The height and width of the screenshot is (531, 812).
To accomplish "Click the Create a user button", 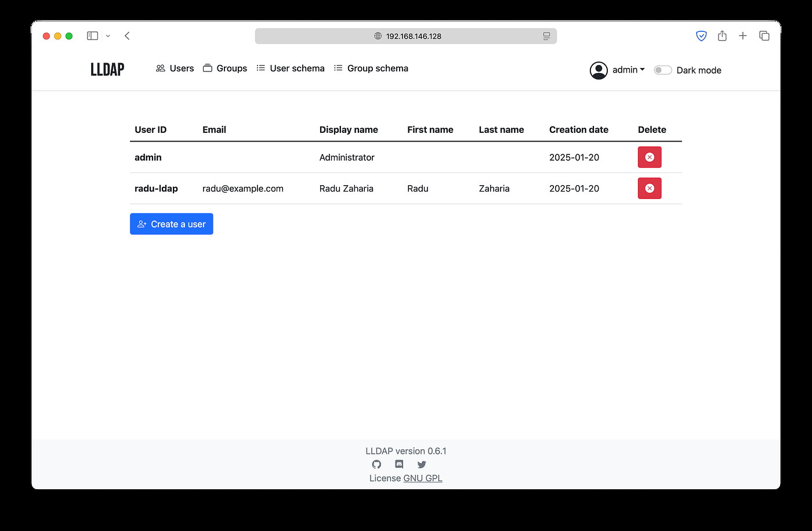I will [172, 224].
